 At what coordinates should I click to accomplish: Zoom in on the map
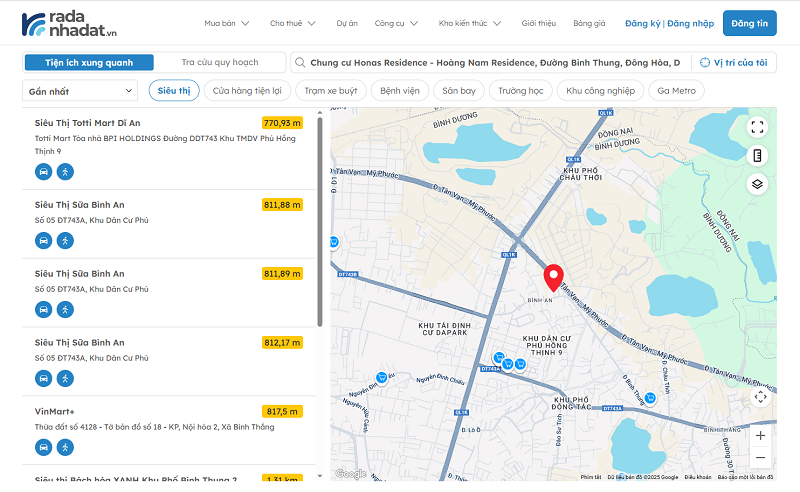760,436
